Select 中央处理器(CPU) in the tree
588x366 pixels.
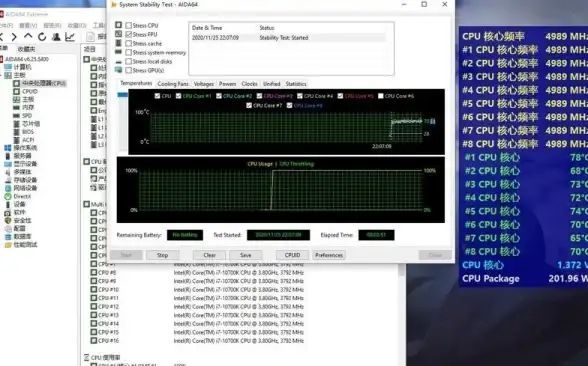click(44, 83)
